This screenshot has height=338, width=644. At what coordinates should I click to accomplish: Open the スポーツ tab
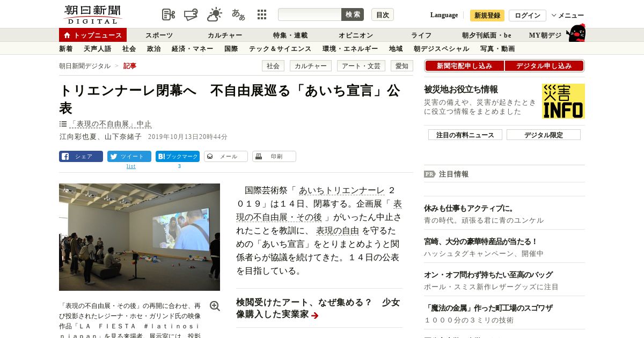[159, 35]
